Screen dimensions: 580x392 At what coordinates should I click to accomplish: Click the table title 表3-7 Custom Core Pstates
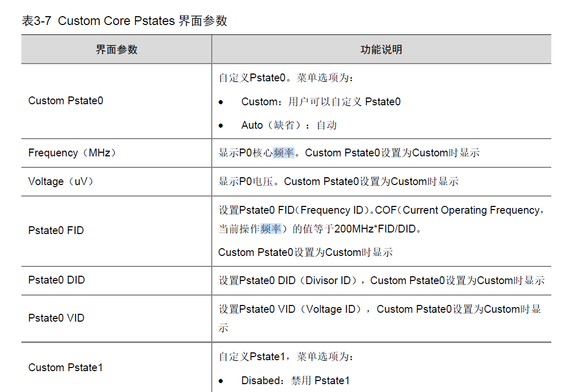click(124, 21)
